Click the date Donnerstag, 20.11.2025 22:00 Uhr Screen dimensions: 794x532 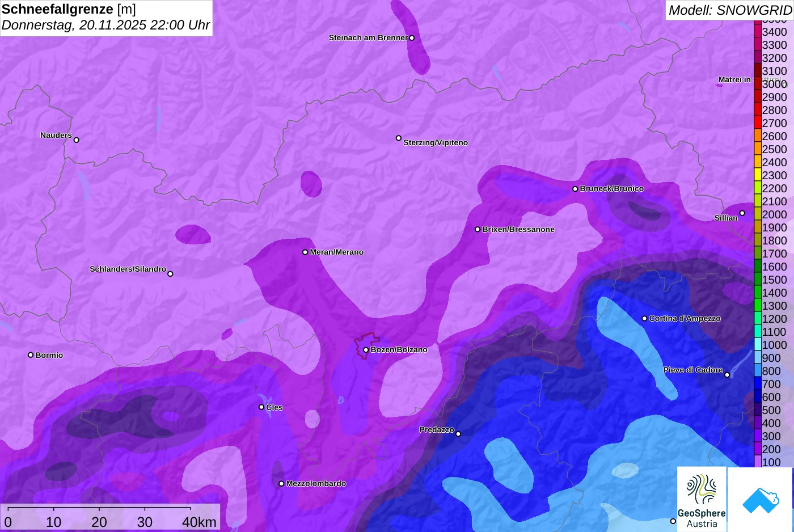(105, 26)
